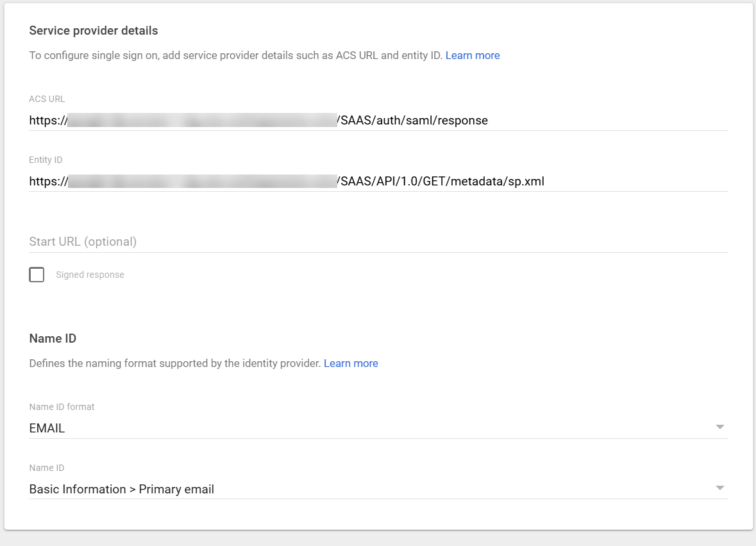The width and height of the screenshot is (756, 546).
Task: Expand the Name ID format dropdown arrow
Action: 720,427
